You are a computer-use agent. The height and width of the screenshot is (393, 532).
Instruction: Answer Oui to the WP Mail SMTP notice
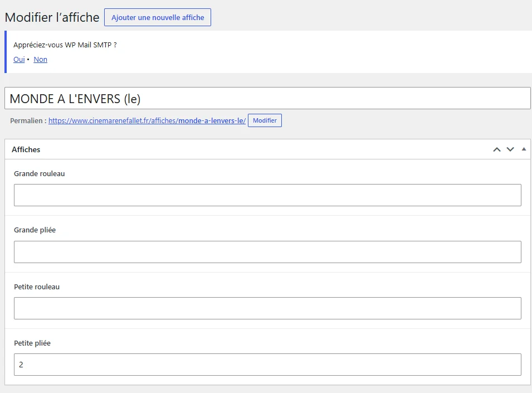[x=19, y=60]
